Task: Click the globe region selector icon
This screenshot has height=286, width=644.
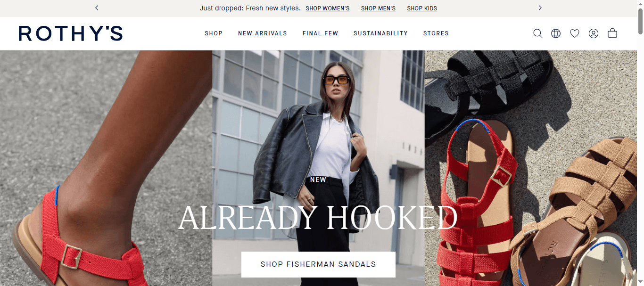Action: tap(556, 33)
